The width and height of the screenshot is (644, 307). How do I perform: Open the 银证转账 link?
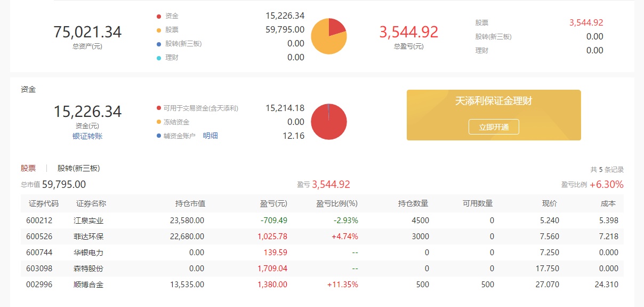pos(87,136)
